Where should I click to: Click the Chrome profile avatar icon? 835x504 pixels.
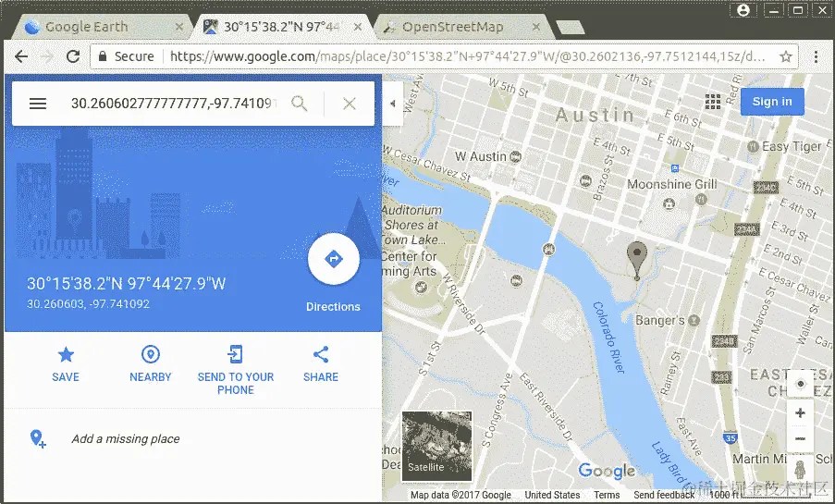743,9
